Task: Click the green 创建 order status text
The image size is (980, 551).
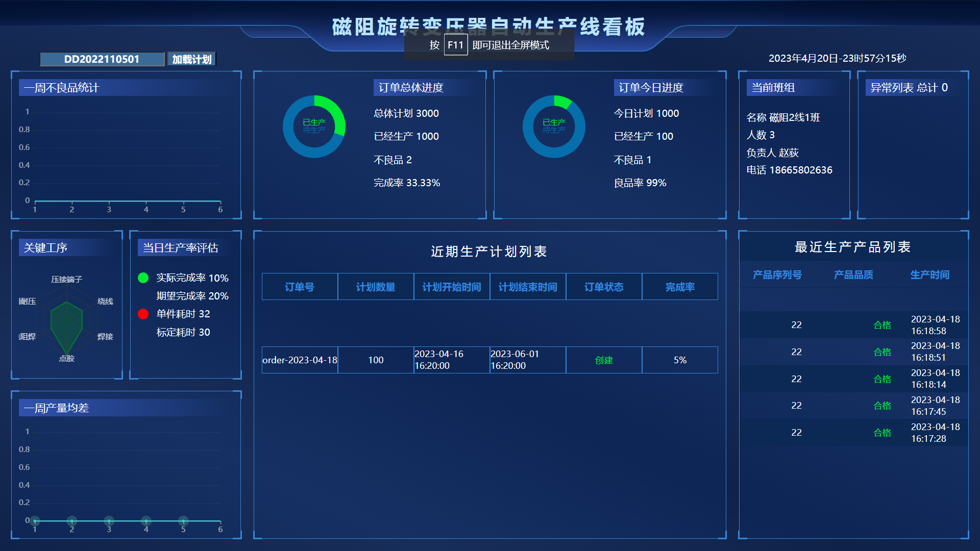Action: tap(604, 360)
